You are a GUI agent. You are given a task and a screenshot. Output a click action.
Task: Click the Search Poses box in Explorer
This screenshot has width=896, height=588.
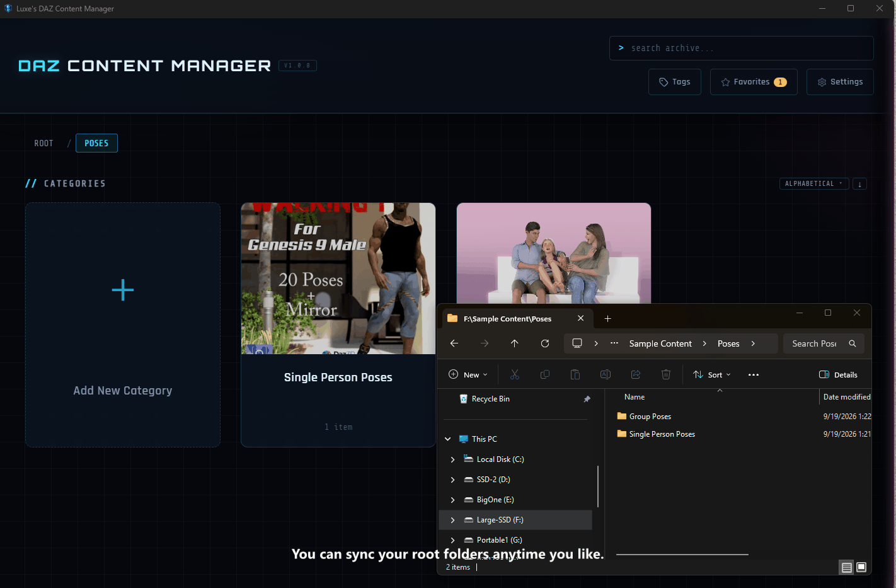[824, 343]
